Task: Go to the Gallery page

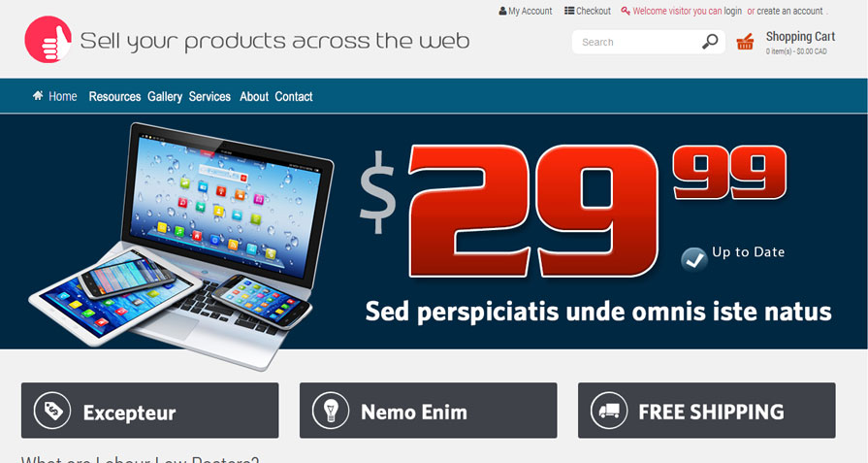Action: tap(165, 96)
